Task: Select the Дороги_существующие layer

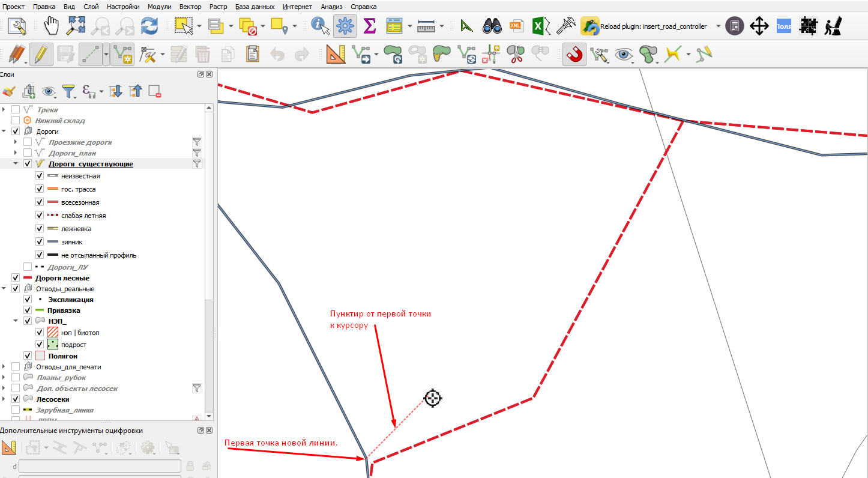Action: (x=91, y=164)
